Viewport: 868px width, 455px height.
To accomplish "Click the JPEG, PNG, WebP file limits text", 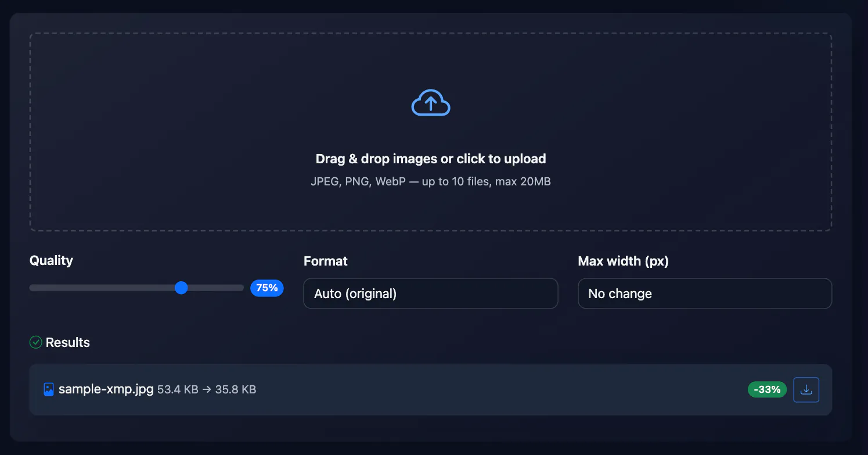I will pos(431,181).
